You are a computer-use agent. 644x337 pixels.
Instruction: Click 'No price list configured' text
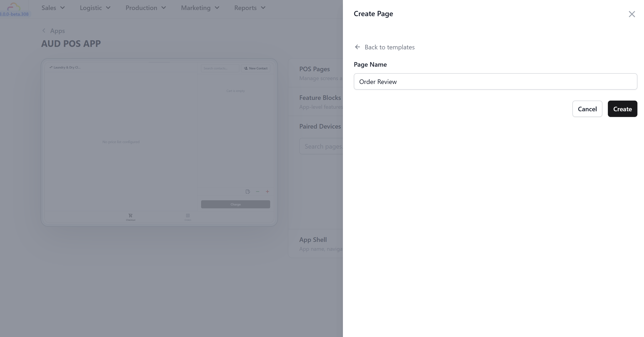121,142
